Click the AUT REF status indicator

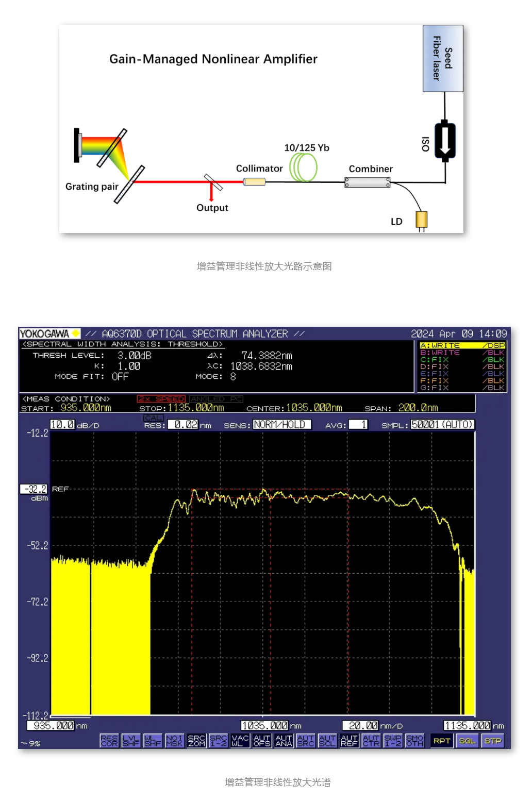point(349,741)
